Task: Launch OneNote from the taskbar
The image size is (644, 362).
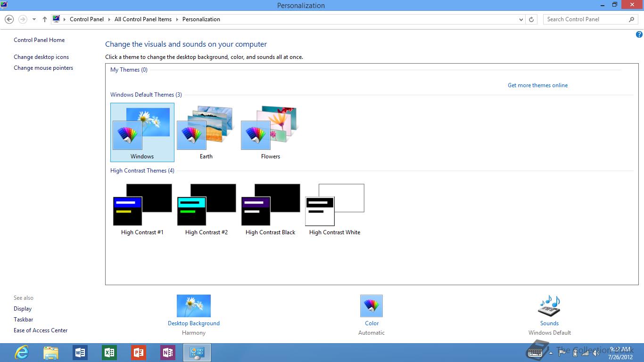Action: click(167, 353)
